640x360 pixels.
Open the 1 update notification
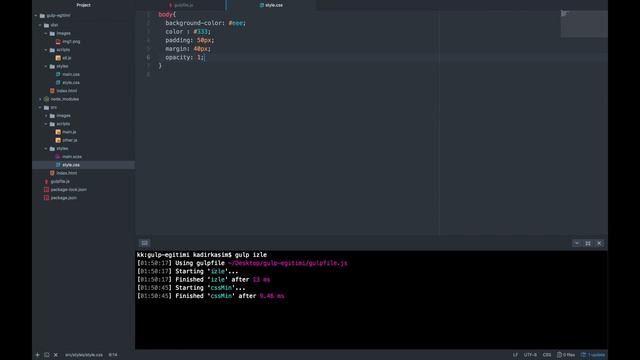593,355
